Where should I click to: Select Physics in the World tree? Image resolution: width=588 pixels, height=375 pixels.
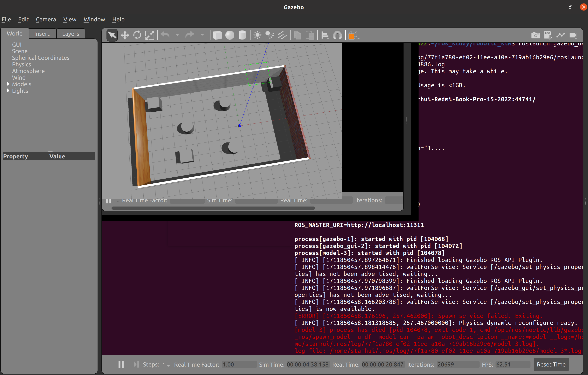22,64
